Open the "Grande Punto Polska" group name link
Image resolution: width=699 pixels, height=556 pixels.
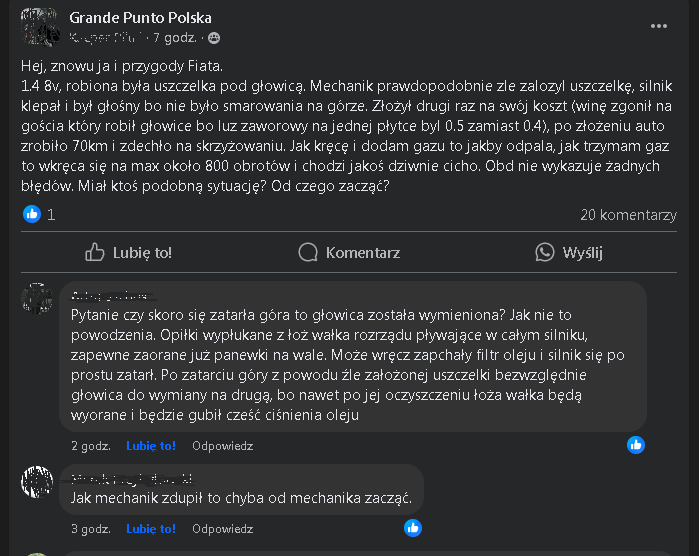coord(140,18)
